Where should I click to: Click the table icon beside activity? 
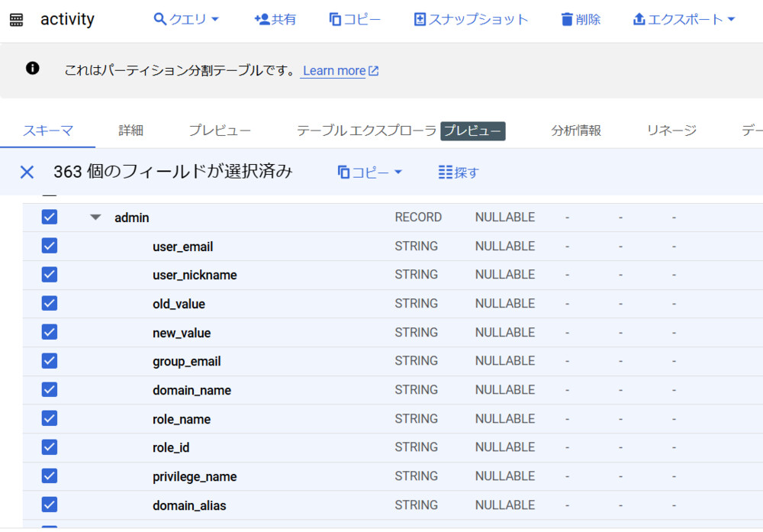(16, 20)
